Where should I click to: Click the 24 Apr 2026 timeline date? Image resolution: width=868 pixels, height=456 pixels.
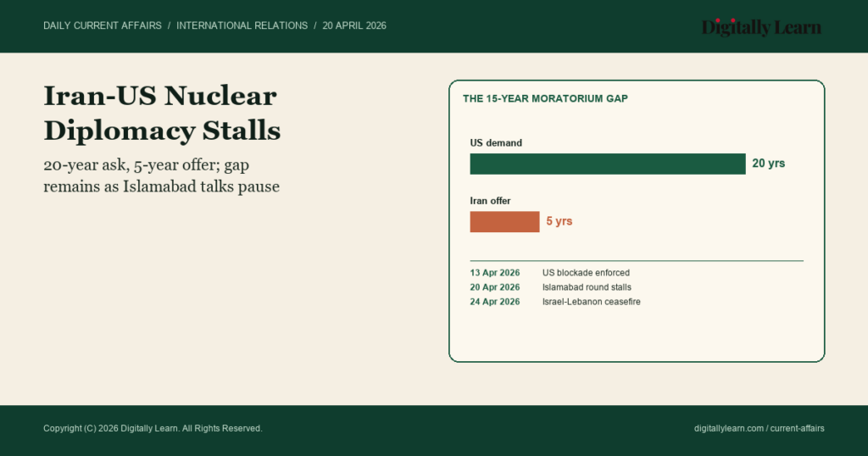[x=495, y=302]
